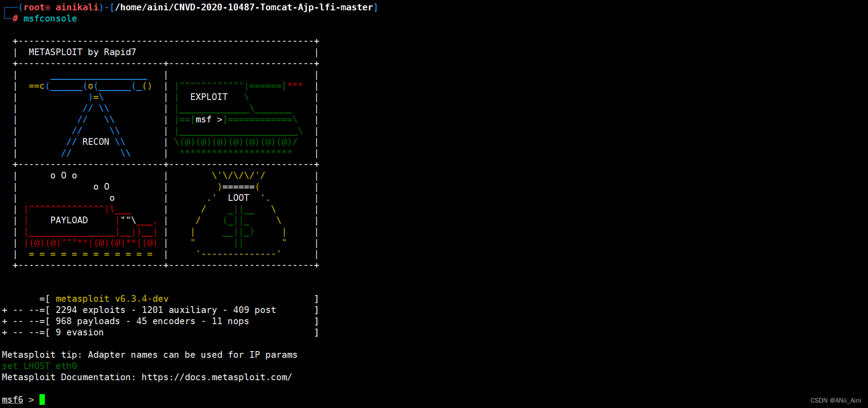Click the 'set LHOST eth0' example command
The width and height of the screenshot is (868, 408).
point(39,366)
